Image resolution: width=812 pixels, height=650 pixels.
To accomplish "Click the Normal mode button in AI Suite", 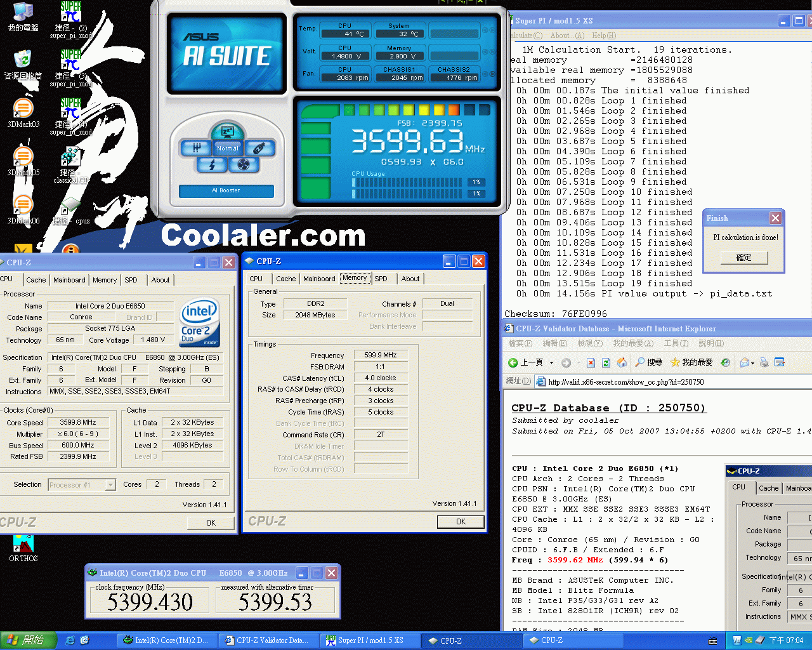I will 228,148.
